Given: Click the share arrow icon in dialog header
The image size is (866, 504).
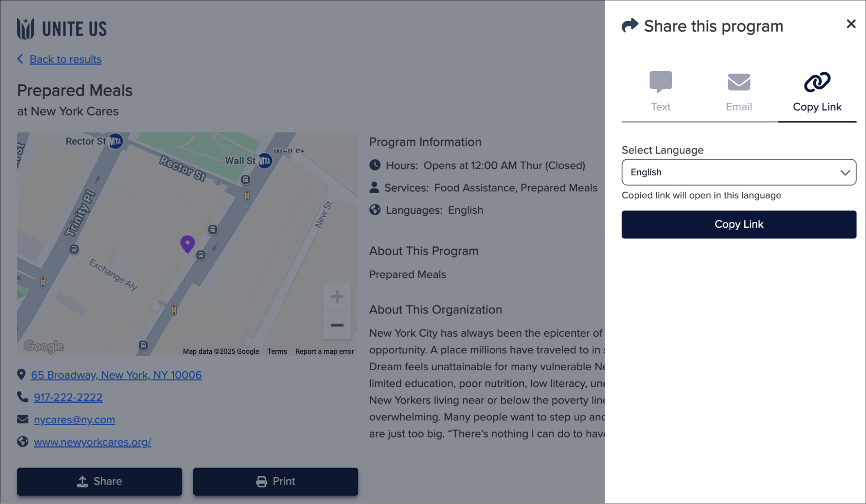Looking at the screenshot, I should (x=629, y=25).
